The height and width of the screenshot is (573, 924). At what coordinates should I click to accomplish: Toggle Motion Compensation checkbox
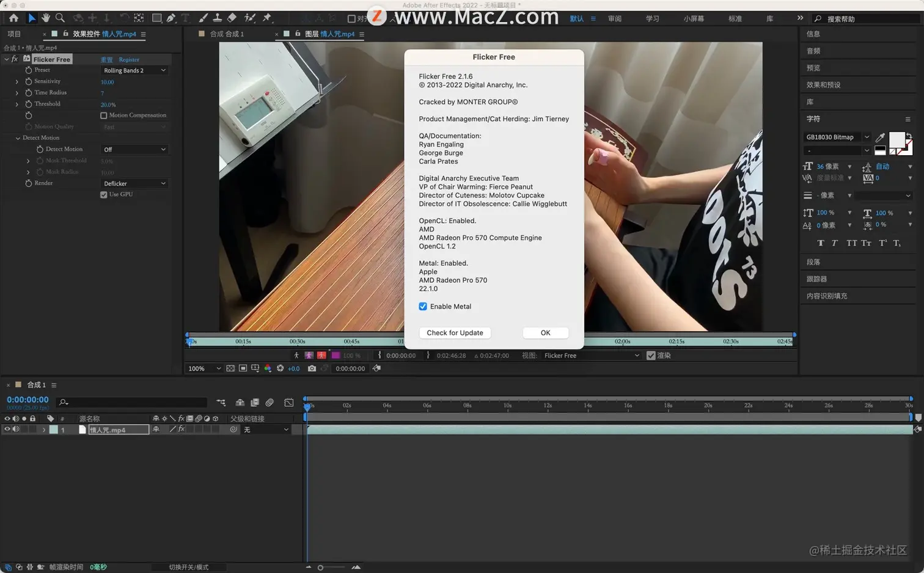pyautogui.click(x=103, y=115)
